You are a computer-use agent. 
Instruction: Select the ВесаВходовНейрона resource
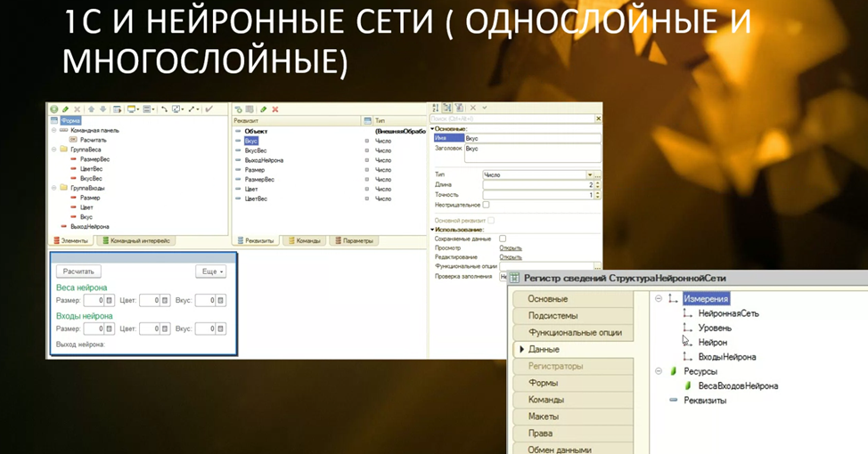738,386
